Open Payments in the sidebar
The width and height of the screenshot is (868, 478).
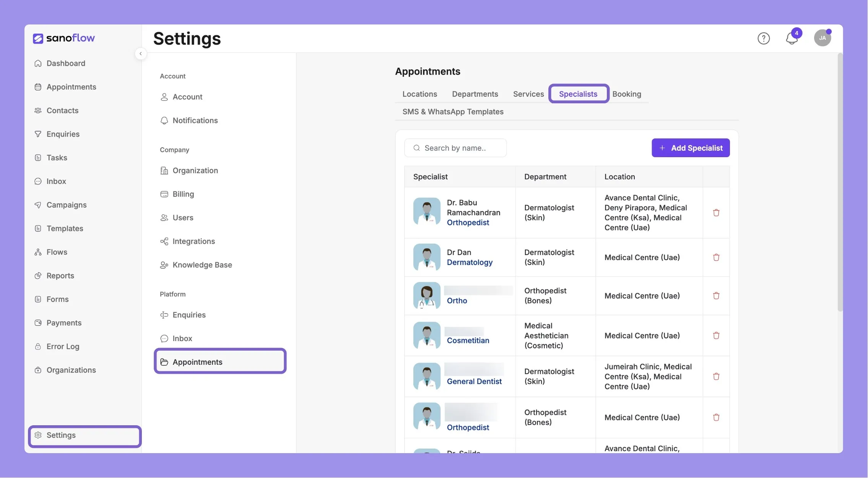click(64, 323)
